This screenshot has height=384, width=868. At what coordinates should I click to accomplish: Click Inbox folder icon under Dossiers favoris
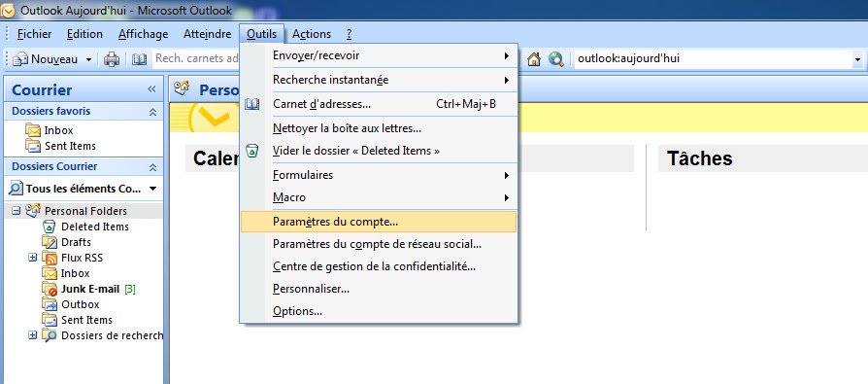(33, 131)
